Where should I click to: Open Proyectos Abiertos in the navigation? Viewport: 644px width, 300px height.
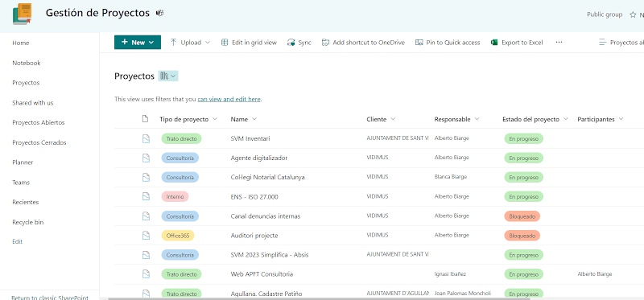[x=39, y=122]
